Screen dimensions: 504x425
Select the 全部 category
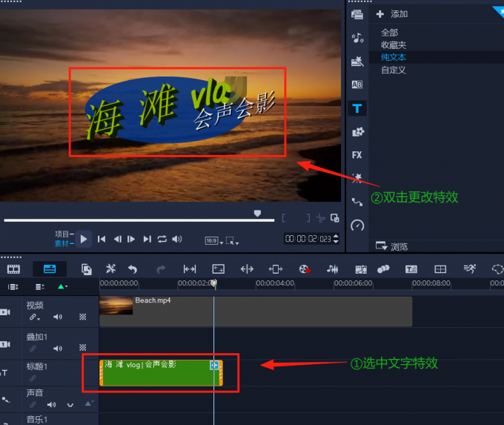[390, 33]
